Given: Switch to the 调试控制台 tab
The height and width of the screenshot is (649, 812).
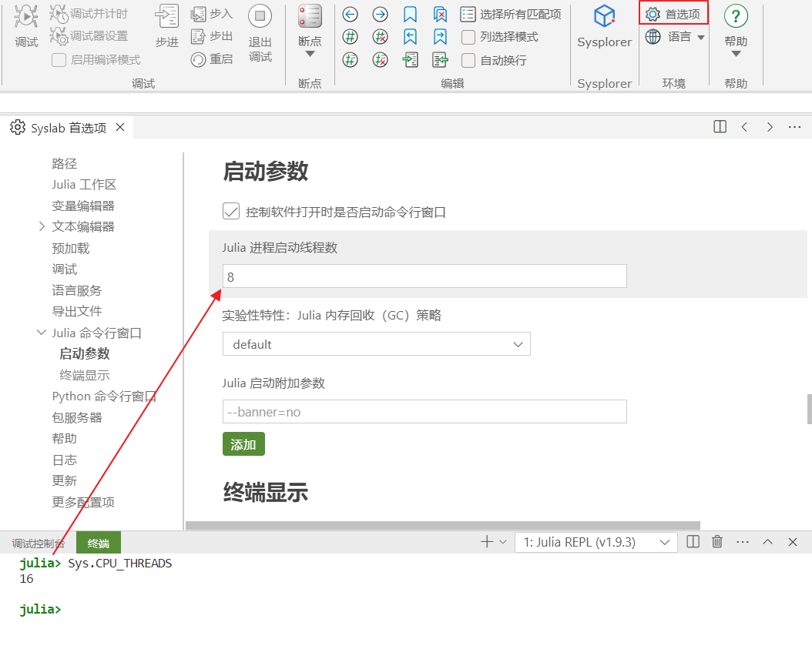Looking at the screenshot, I should pos(39,544).
